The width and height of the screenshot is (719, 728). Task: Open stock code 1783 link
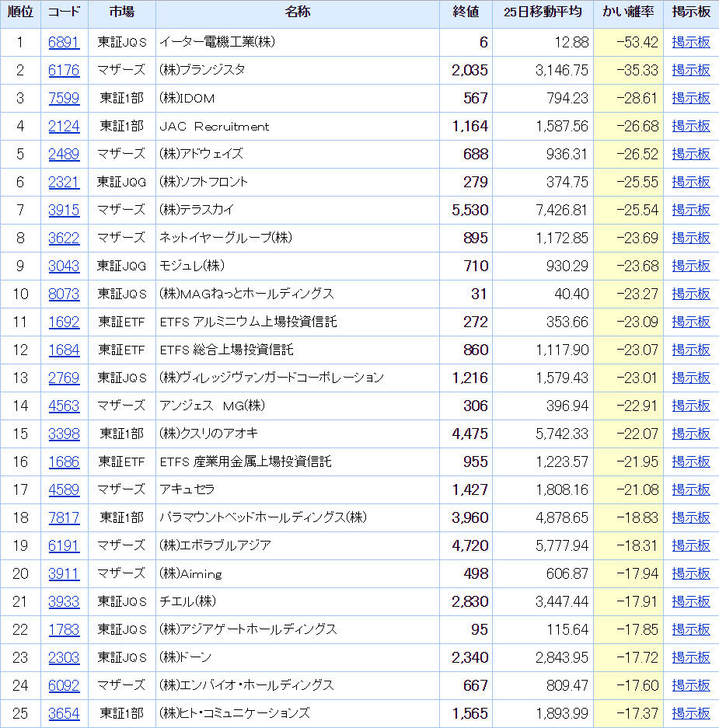pyautogui.click(x=64, y=629)
